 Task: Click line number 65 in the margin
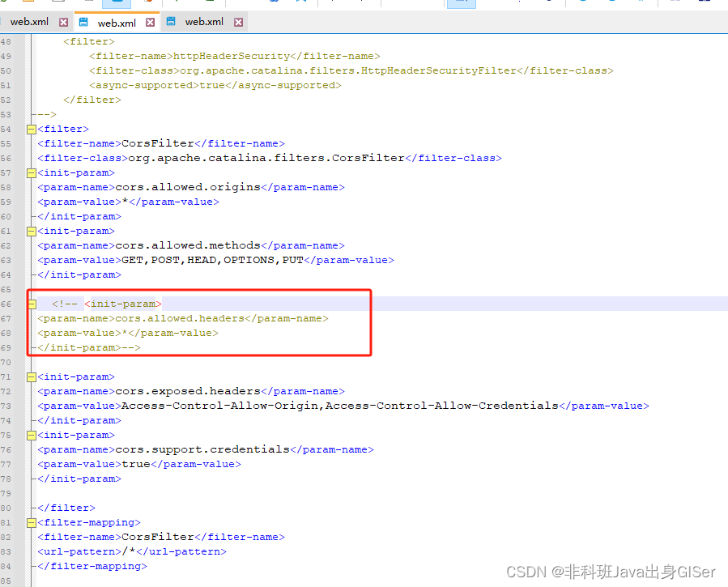(x=6, y=290)
